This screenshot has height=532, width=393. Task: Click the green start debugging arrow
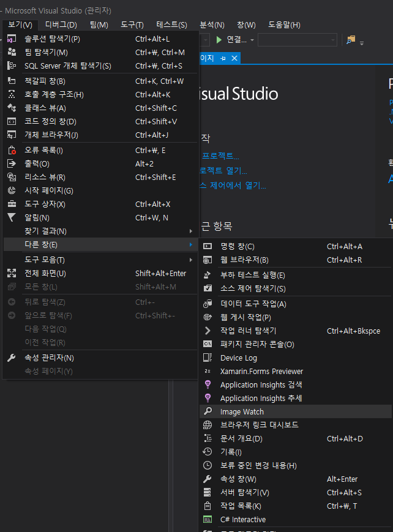tap(219, 40)
